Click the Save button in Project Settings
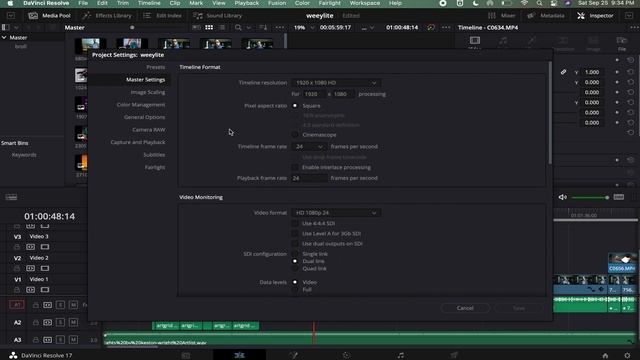This screenshot has height=360, width=640. (519, 308)
